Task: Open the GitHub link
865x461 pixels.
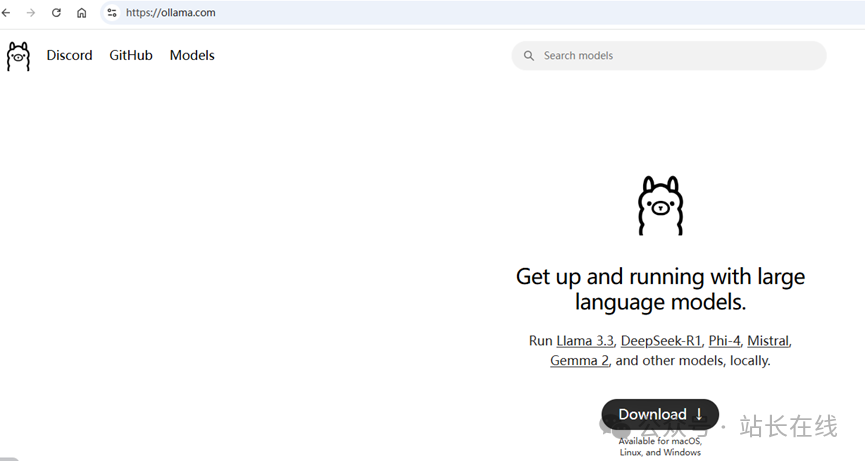Action: (131, 55)
